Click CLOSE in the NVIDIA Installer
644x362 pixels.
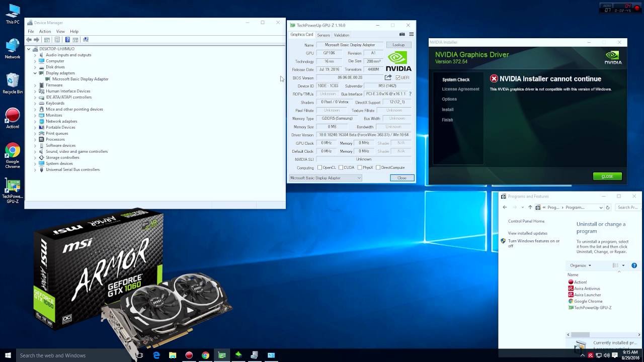[607, 176]
